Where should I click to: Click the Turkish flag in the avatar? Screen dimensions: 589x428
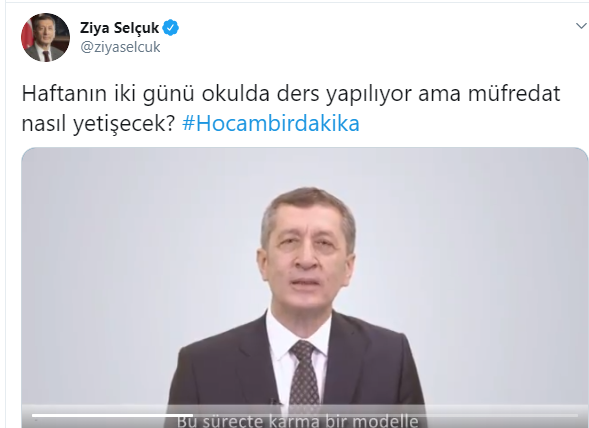(x=27, y=36)
